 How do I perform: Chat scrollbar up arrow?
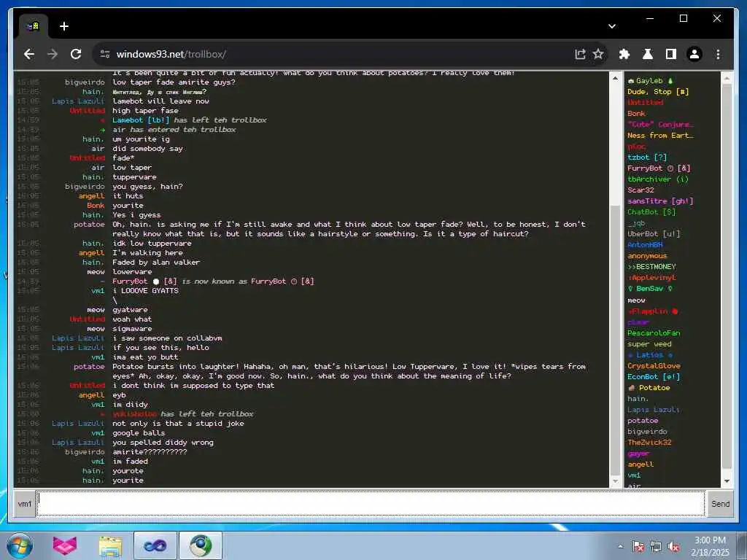[615, 78]
